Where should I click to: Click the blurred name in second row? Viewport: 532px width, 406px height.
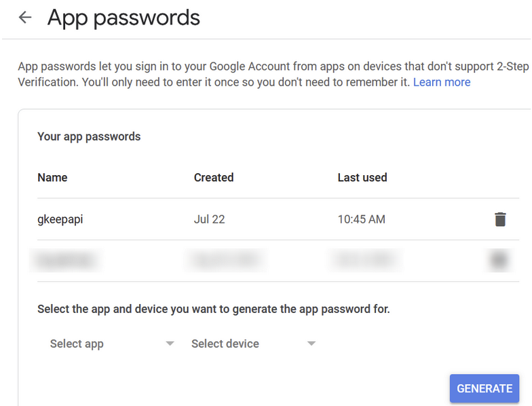pos(65,261)
